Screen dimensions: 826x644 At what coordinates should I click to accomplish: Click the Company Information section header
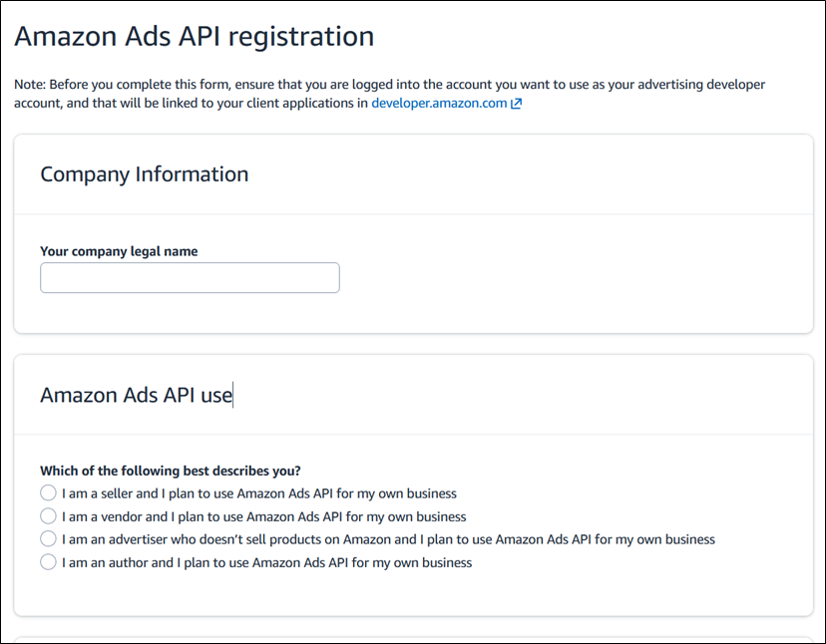144,173
